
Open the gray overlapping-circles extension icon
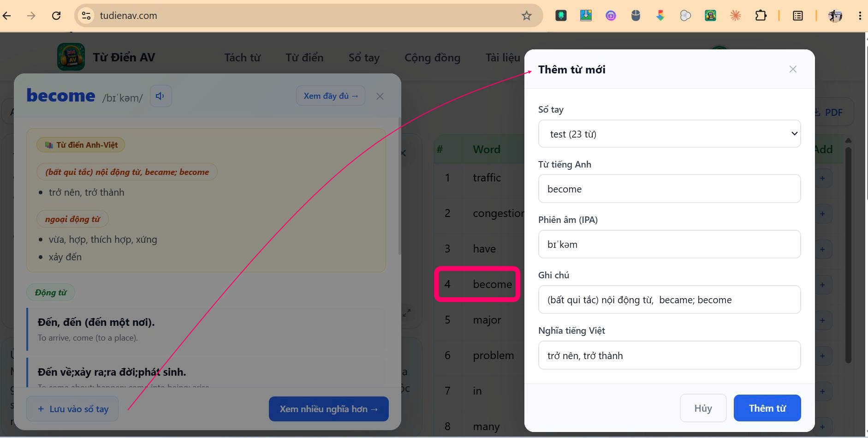click(x=685, y=16)
